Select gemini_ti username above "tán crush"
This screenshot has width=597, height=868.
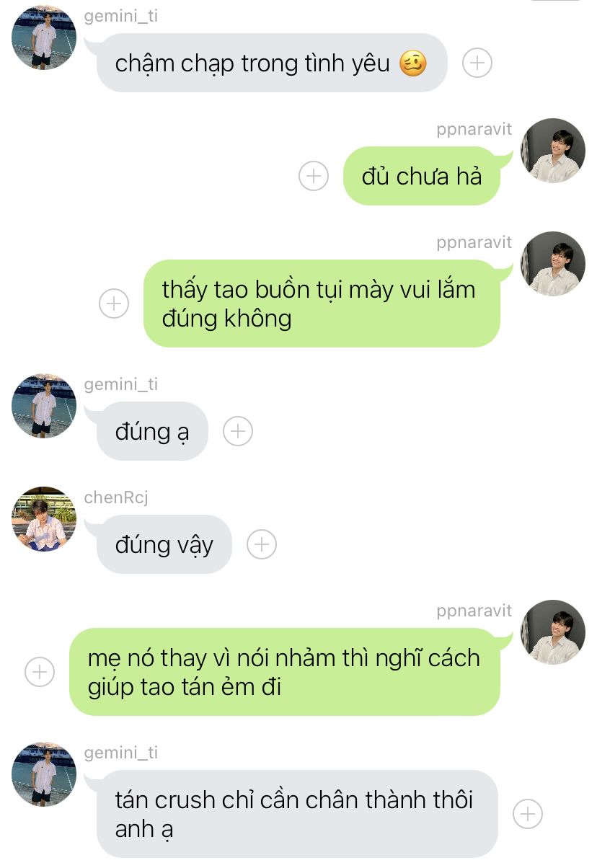[120, 753]
